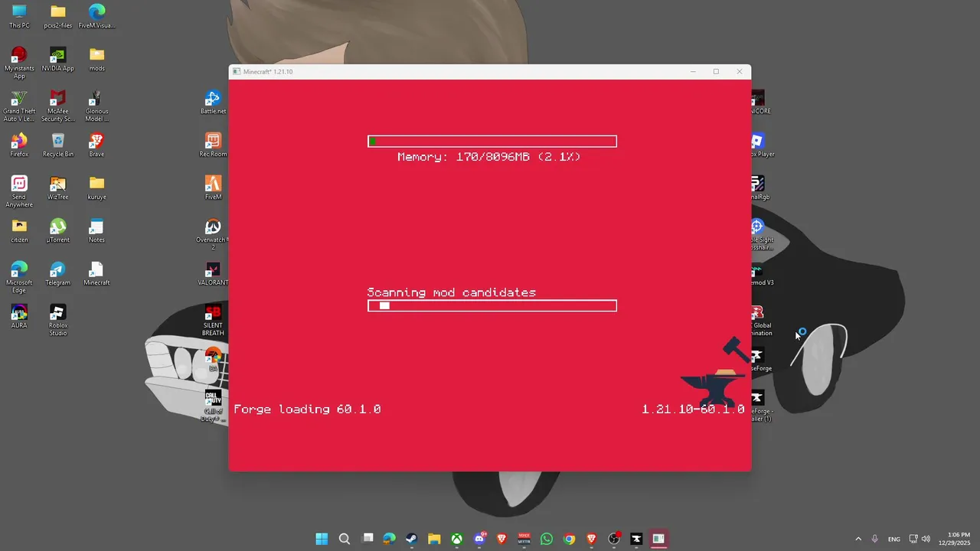
Task: Open SILENT BREATH desktop shortcut
Action: click(213, 320)
